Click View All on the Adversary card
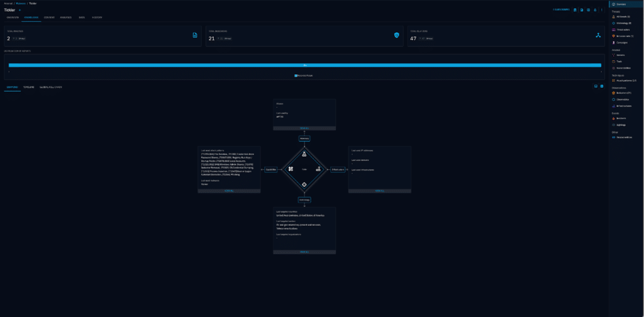 (x=304, y=128)
